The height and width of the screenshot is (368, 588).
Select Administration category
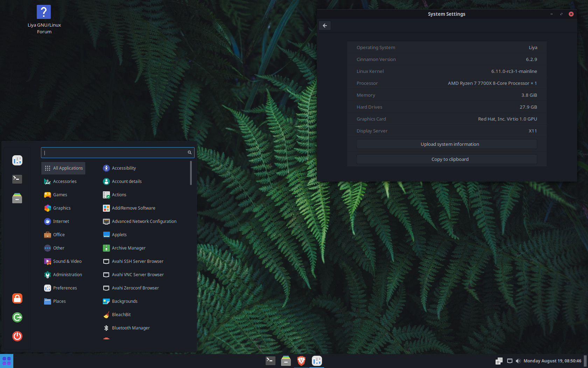coord(63,275)
